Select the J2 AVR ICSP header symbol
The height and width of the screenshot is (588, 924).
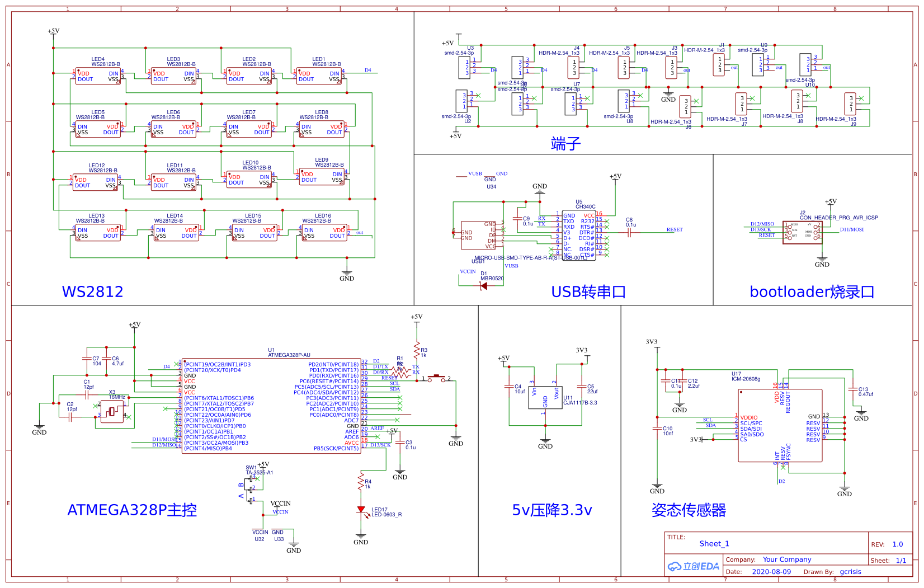[x=803, y=233]
